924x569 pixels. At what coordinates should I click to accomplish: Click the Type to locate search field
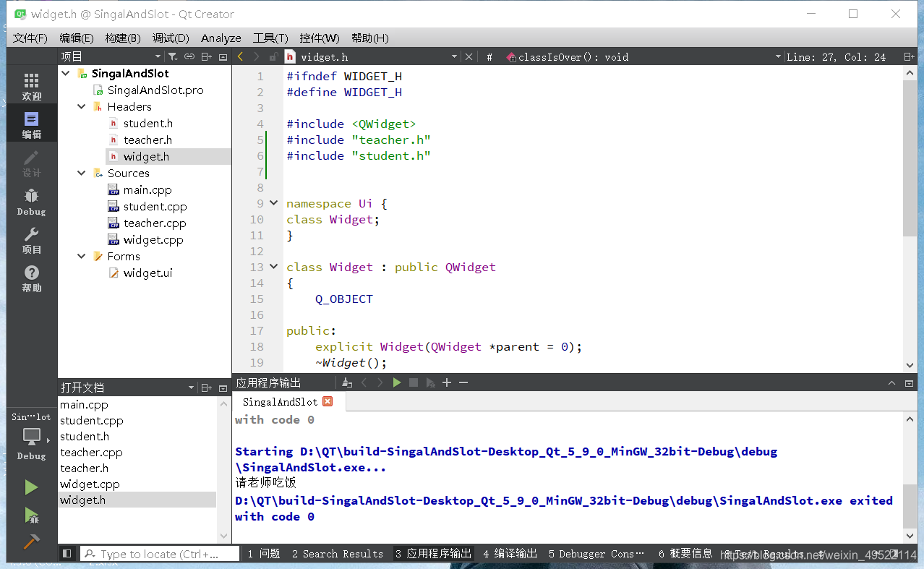click(x=160, y=554)
